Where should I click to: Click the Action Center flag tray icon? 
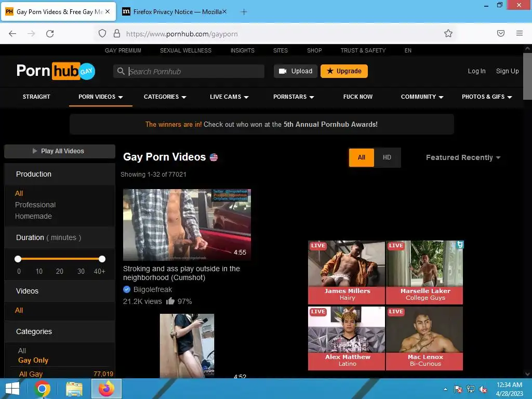point(458,389)
